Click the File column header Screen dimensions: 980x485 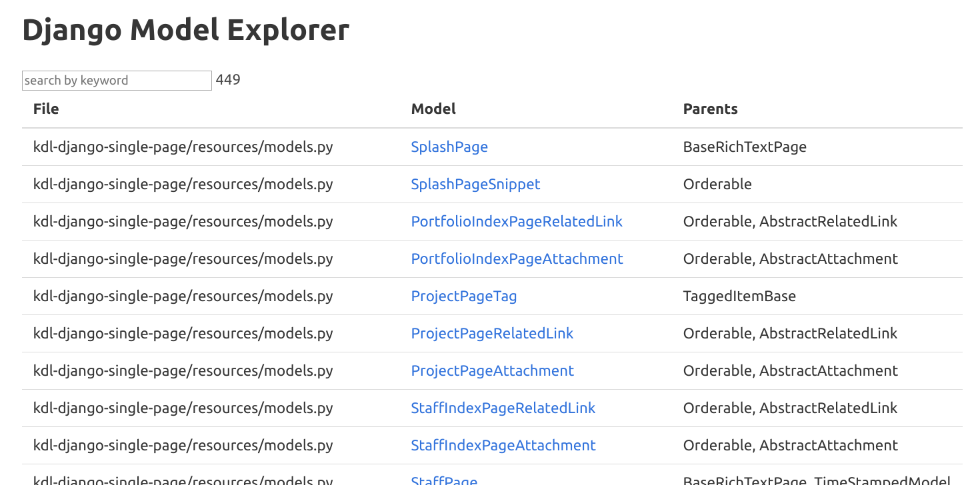pyautogui.click(x=46, y=109)
